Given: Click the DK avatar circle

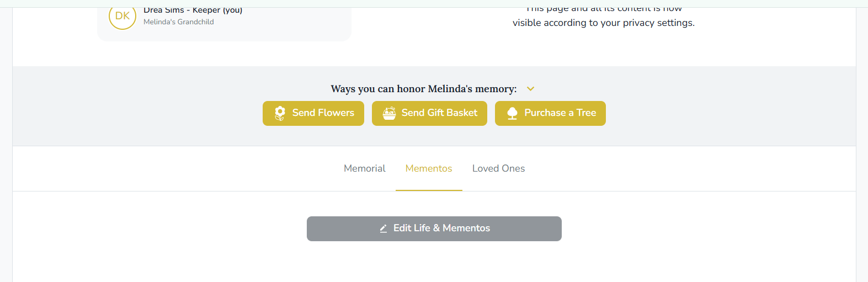Looking at the screenshot, I should [123, 17].
